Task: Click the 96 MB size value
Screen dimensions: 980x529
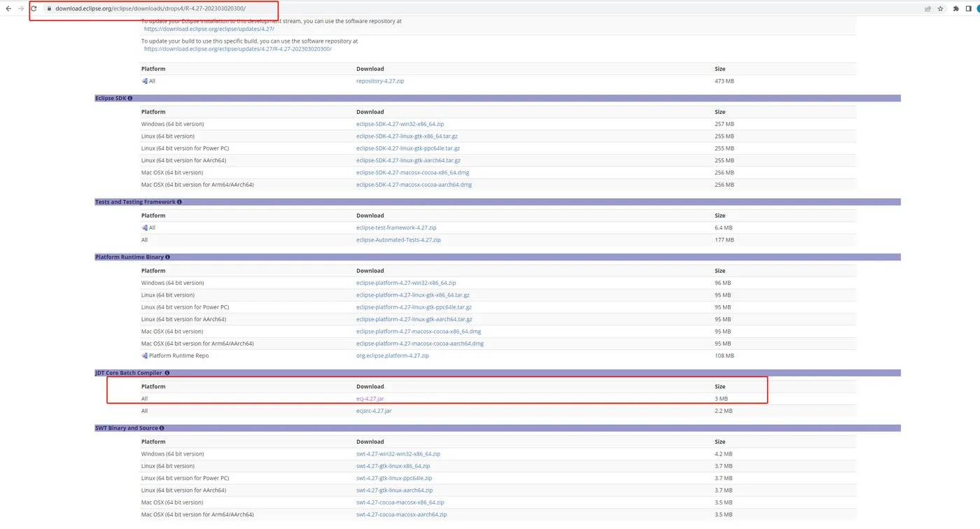Action: tap(722, 283)
